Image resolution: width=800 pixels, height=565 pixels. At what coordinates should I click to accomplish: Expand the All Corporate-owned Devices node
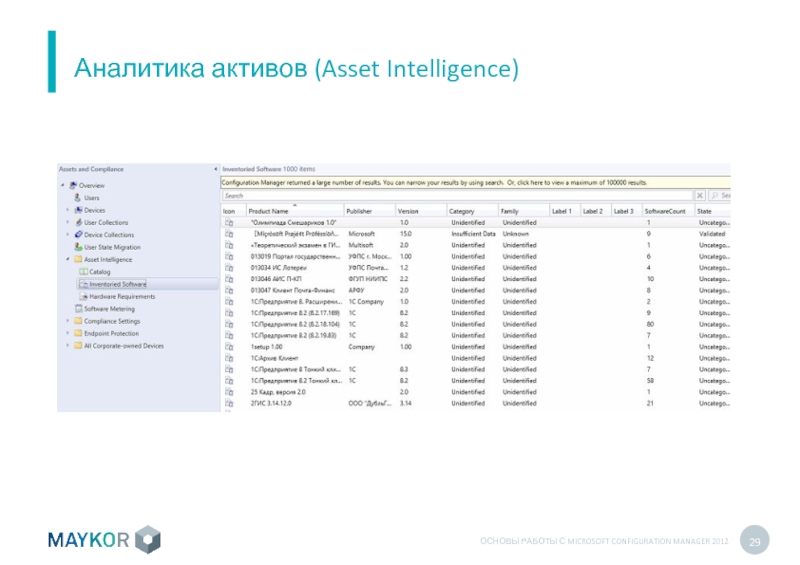coord(67,346)
